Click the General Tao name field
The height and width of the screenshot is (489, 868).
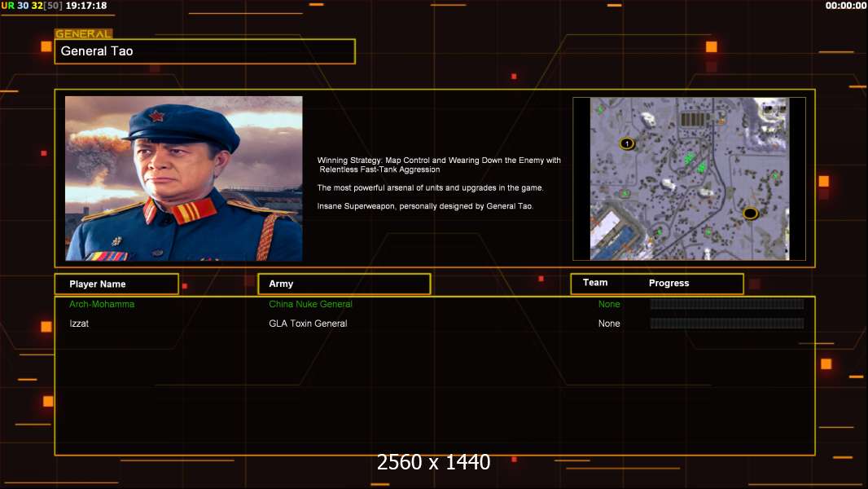pos(205,51)
